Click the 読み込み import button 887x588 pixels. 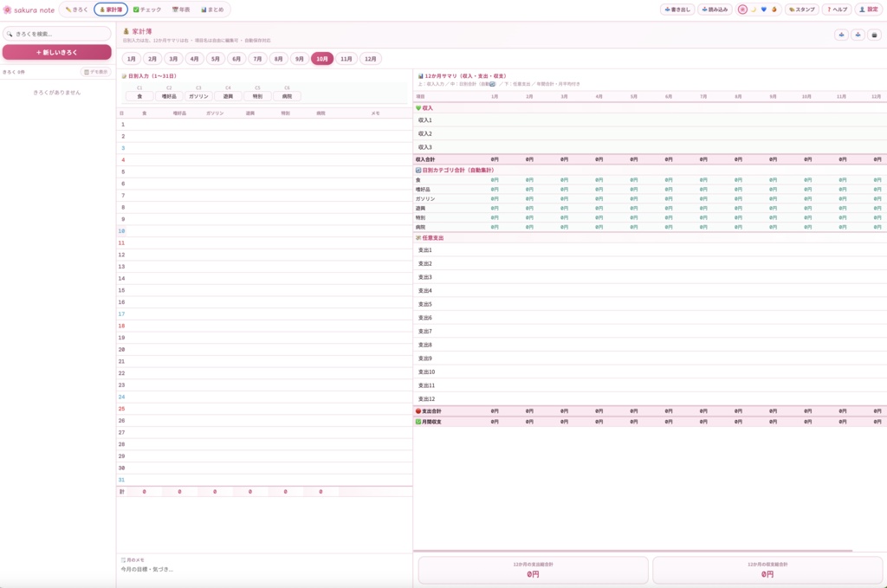(x=715, y=10)
